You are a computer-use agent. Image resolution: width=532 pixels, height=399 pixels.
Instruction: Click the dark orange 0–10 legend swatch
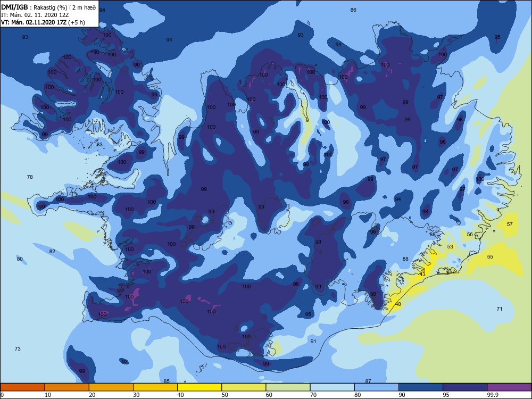[x=22, y=387]
